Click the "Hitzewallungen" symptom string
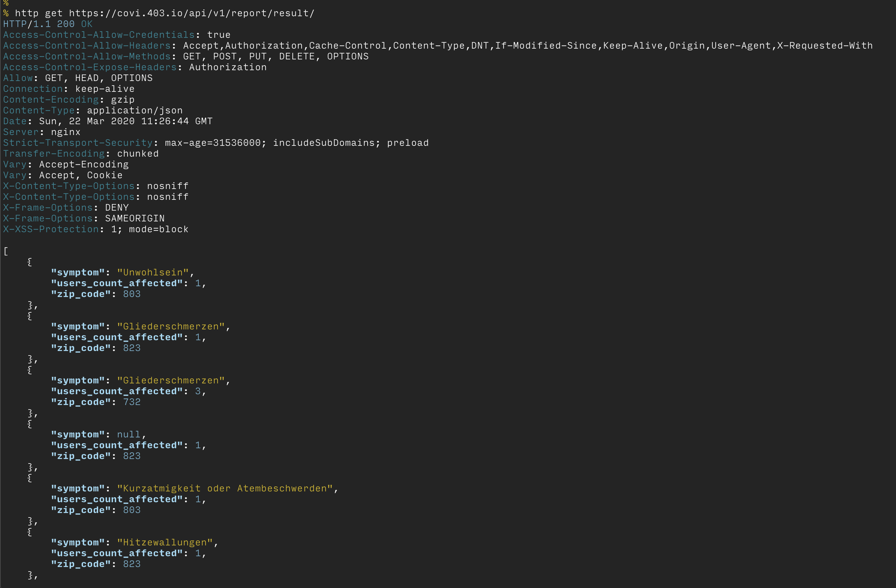This screenshot has height=588, width=896. [164, 542]
